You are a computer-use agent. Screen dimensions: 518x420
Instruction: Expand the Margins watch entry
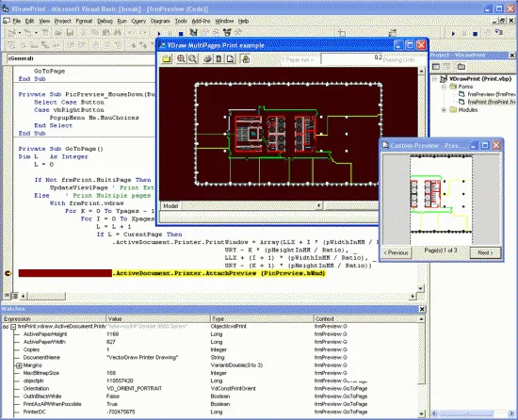pos(19,365)
